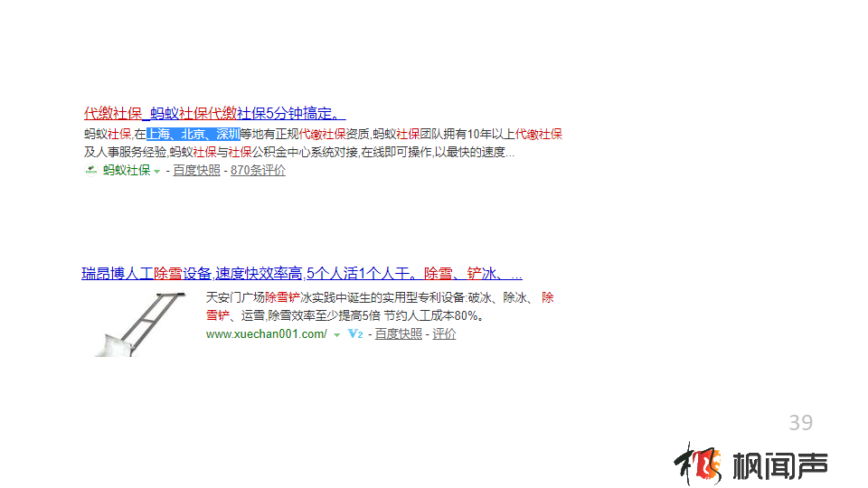Visit the www.xuechan001.com URL link
The height and width of the screenshot is (488, 868).
click(266, 333)
